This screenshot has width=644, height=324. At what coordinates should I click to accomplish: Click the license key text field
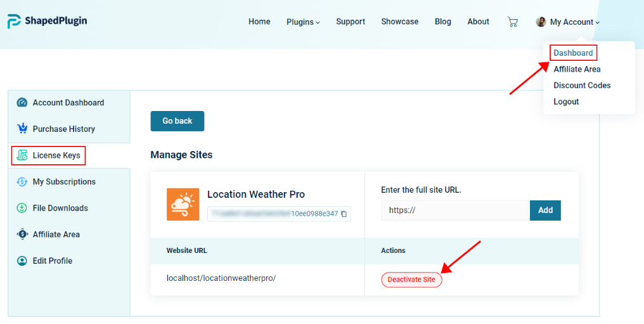279,214
